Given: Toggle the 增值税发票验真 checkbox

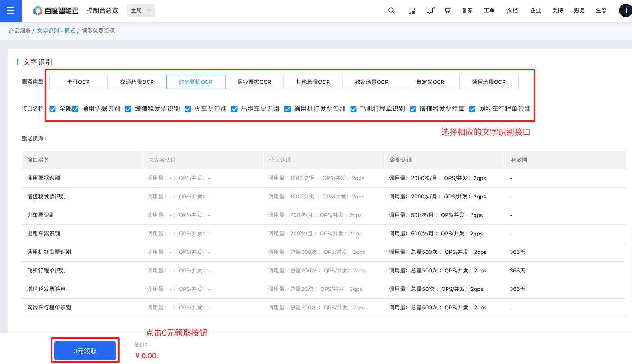Looking at the screenshot, I should click(x=413, y=109).
